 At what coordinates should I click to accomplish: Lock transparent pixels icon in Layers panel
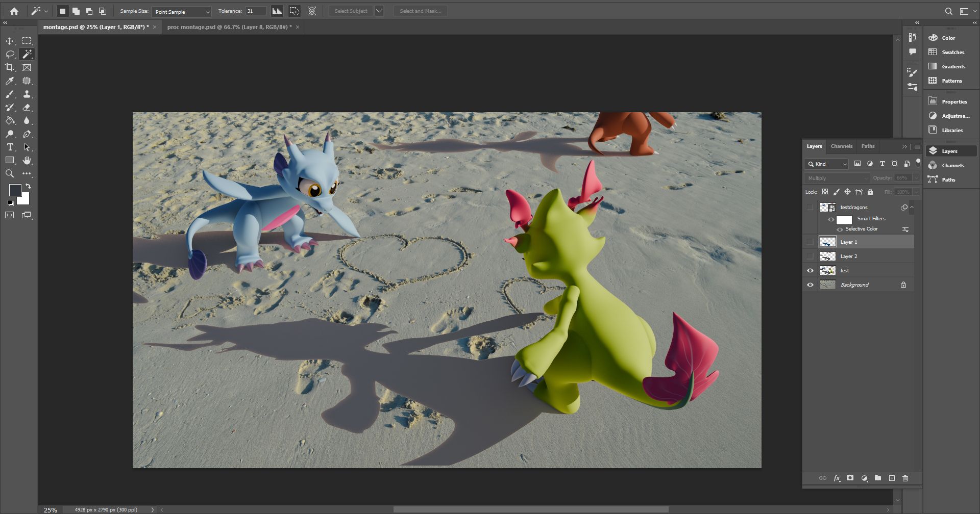point(825,192)
